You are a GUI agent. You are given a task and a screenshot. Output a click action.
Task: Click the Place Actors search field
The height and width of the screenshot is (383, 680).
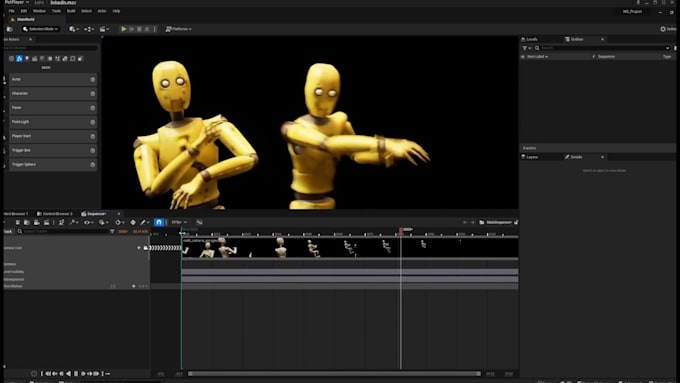tap(50, 48)
